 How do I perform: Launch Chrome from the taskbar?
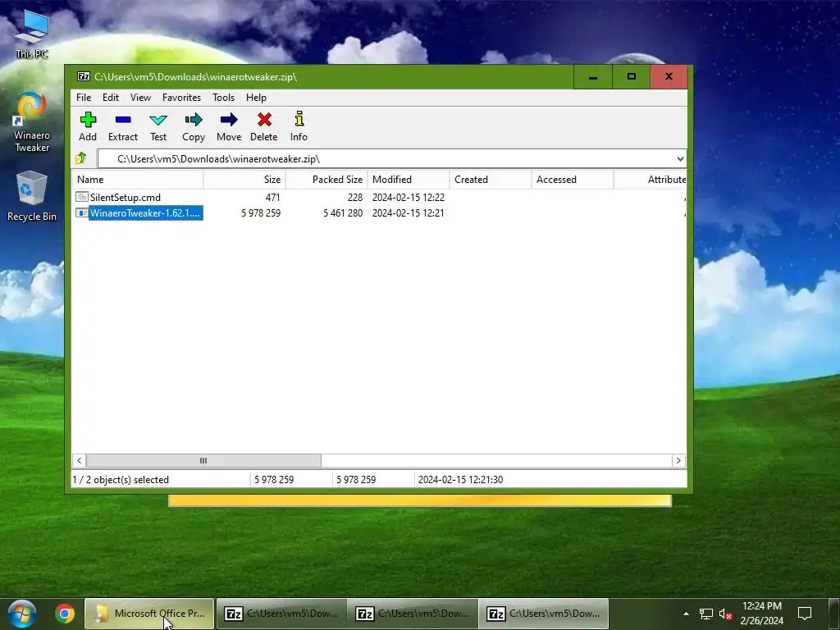click(64, 614)
